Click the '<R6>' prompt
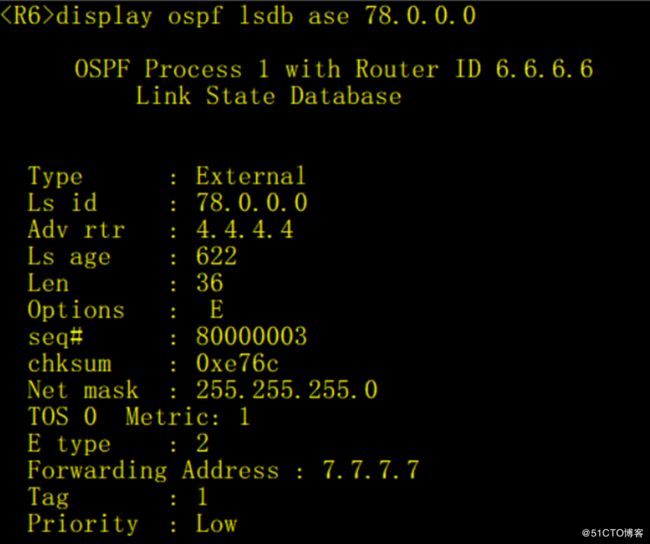Image resolution: width=650 pixels, height=544 pixels. tap(27, 17)
